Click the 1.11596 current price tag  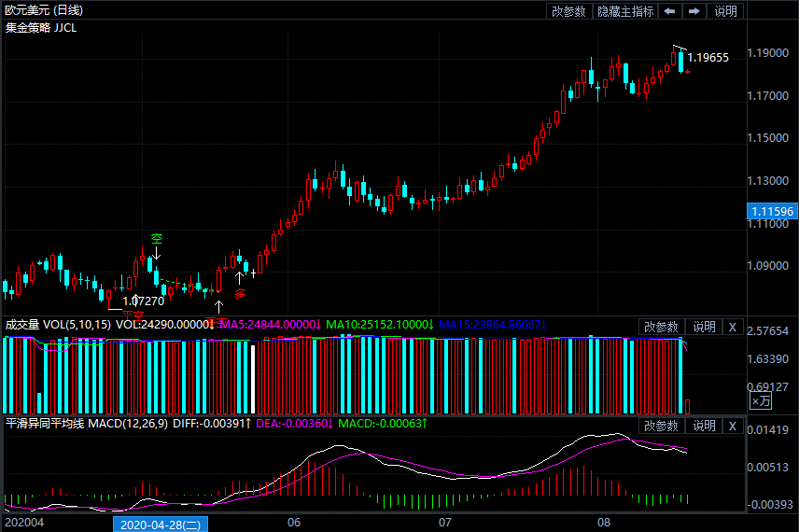click(x=771, y=212)
